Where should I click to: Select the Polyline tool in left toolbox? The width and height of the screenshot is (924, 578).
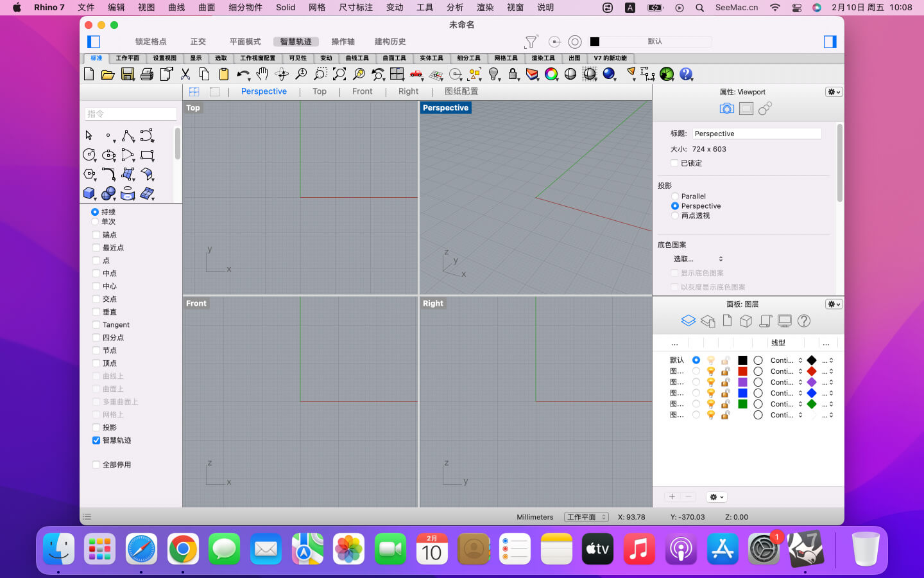coord(128,136)
